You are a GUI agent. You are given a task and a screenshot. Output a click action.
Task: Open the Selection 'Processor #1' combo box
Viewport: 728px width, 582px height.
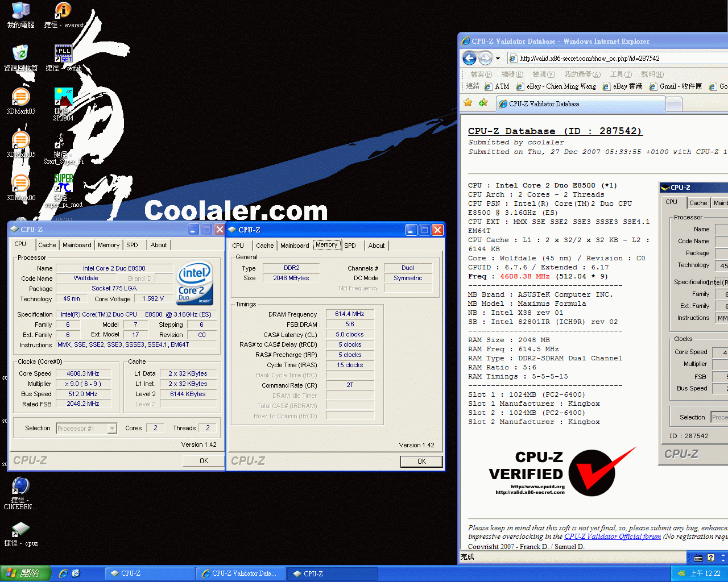[86, 429]
